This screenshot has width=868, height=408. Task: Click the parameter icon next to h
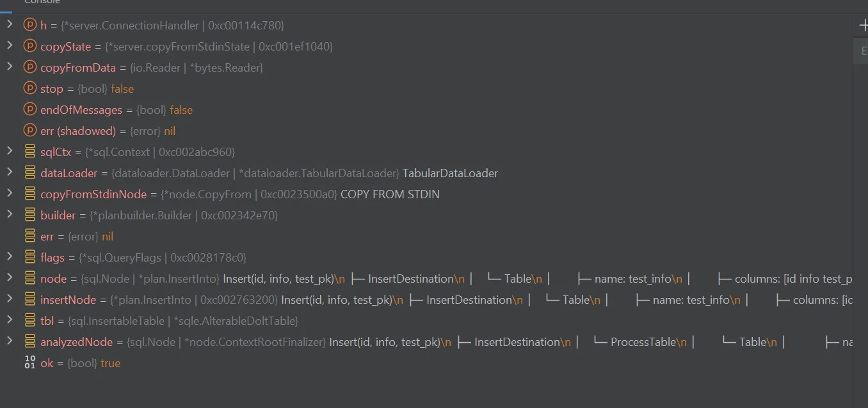click(x=30, y=26)
